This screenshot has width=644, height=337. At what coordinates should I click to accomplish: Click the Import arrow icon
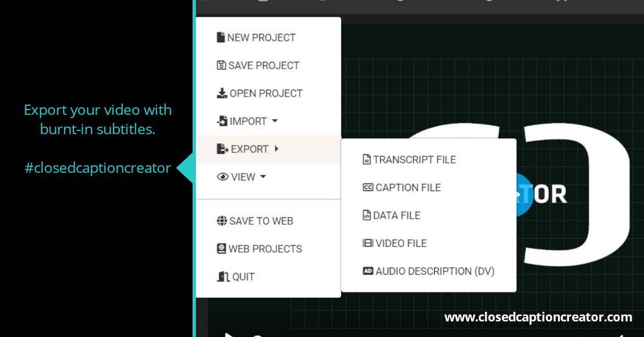(x=222, y=121)
